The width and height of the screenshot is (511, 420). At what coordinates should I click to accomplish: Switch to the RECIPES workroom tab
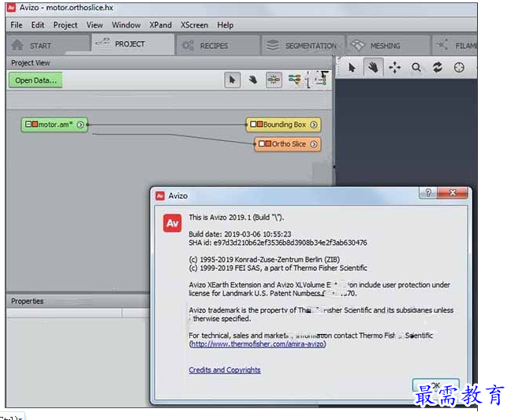(218, 45)
